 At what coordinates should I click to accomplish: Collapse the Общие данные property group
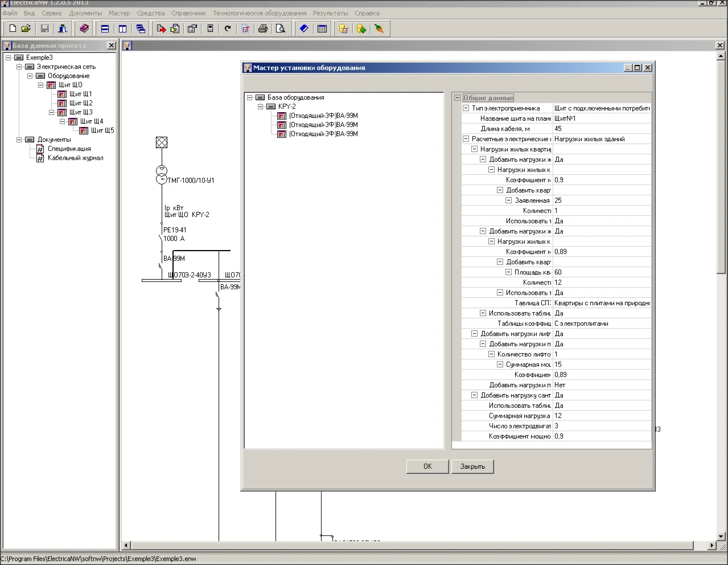(457, 98)
